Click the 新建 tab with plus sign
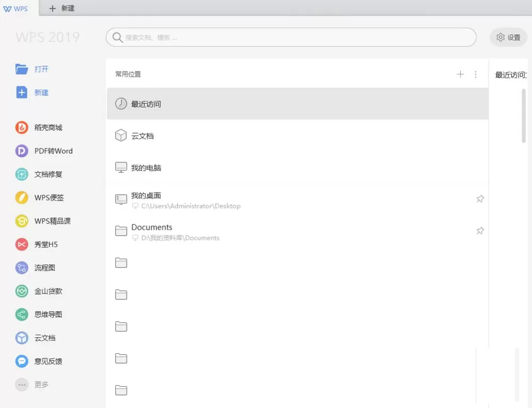The image size is (532, 408). point(62,8)
